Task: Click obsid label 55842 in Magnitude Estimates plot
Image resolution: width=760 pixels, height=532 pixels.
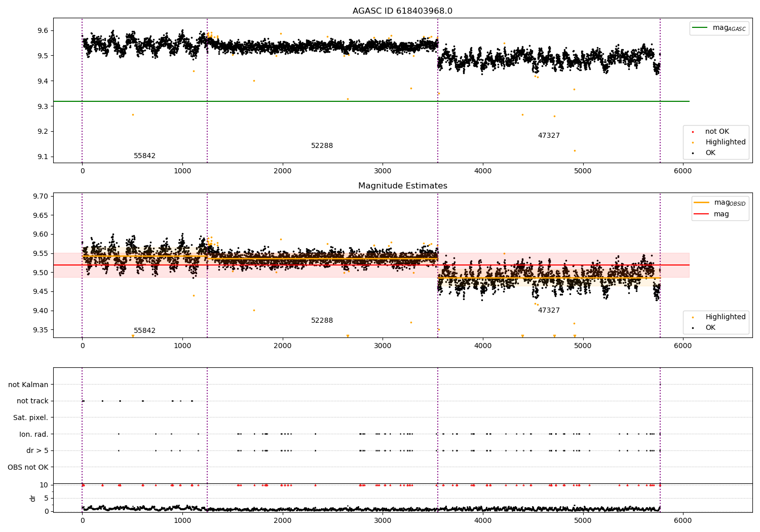Action: click(144, 331)
